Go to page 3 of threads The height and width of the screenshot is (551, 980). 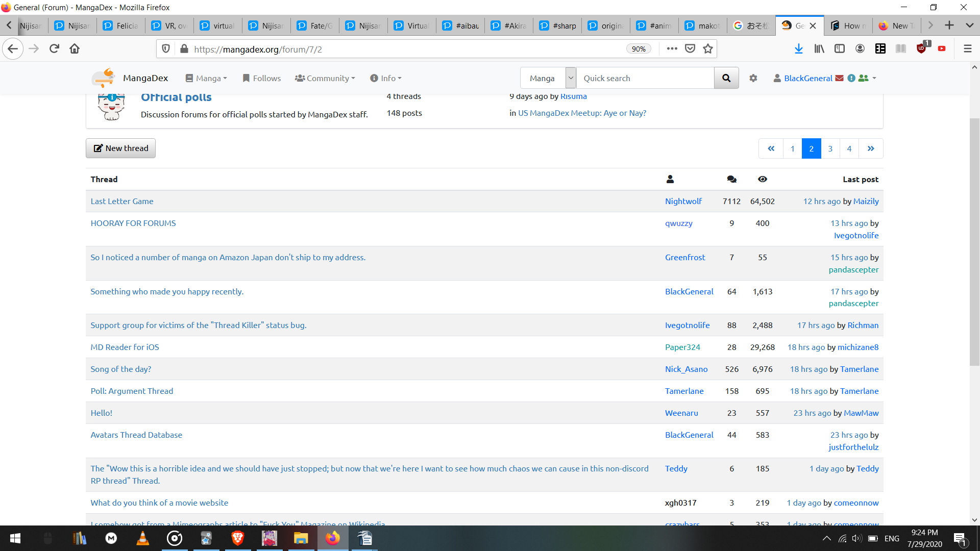pos(830,148)
